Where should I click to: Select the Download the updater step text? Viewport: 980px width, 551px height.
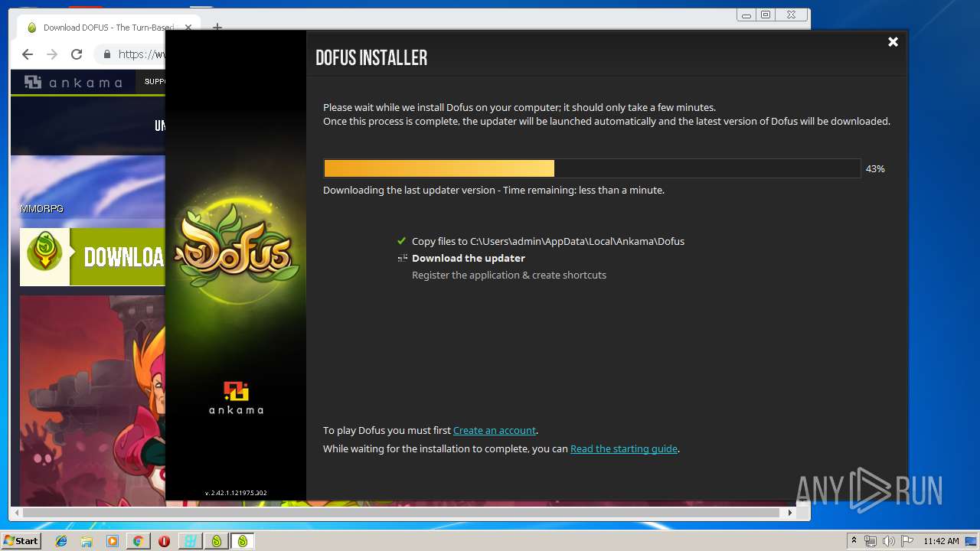469,258
